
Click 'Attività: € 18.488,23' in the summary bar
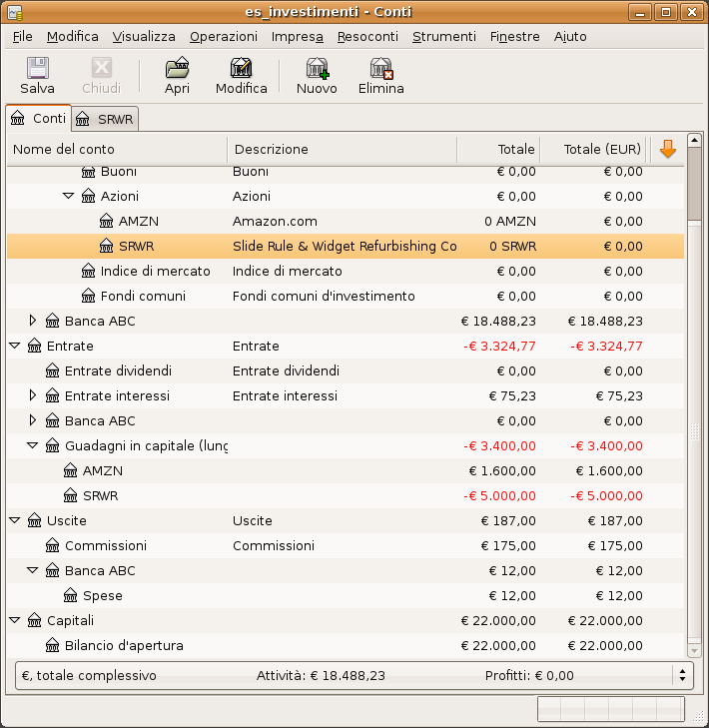point(321,675)
